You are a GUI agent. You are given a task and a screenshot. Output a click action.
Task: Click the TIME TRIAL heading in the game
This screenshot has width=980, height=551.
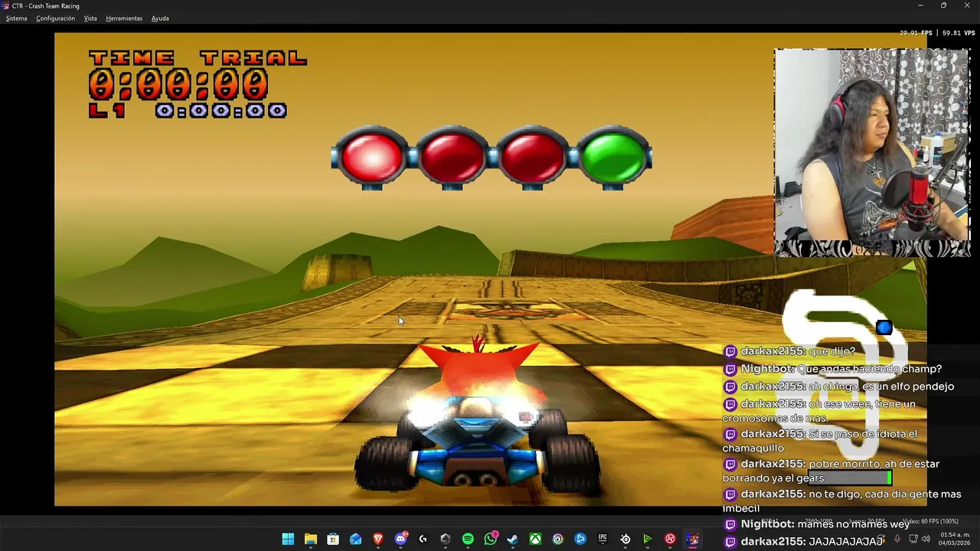click(198, 57)
